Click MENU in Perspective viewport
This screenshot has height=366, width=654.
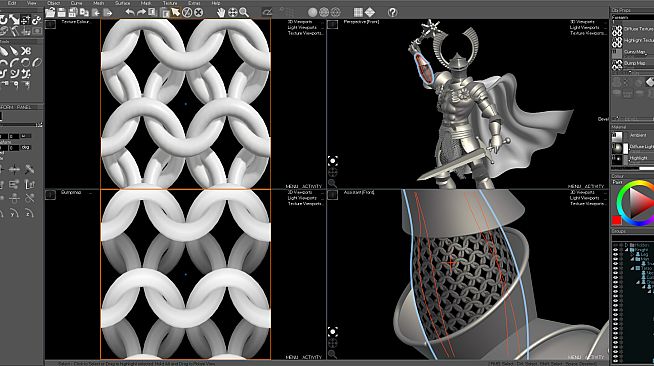[574, 186]
